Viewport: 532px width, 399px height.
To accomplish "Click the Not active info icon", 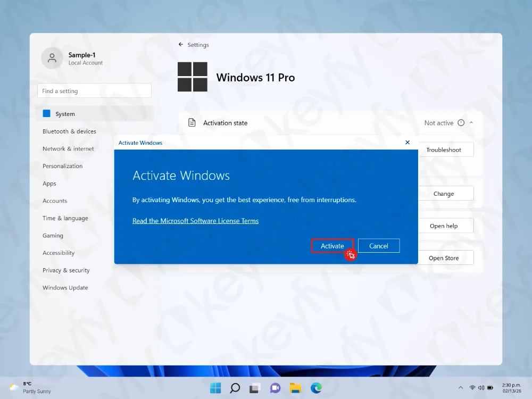I will pos(461,123).
